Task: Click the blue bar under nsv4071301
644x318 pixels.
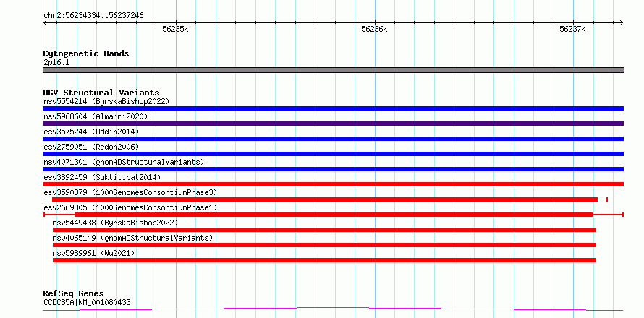Action: [333, 169]
